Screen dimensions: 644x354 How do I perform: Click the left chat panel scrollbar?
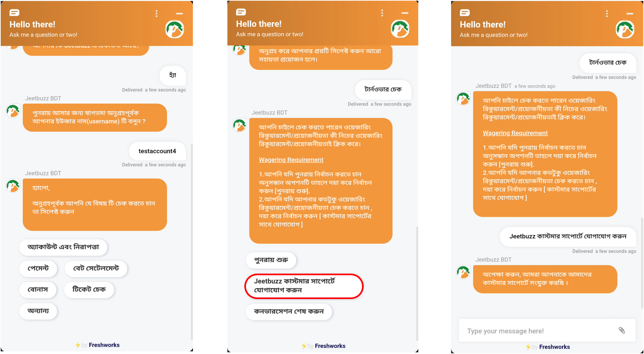click(x=192, y=242)
